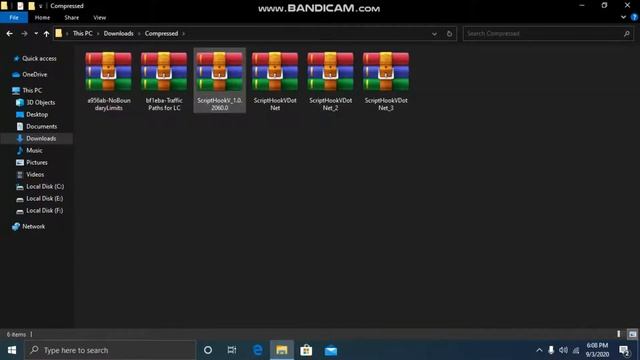Click Compressed in the address path
640x360 pixels.
coord(161,33)
